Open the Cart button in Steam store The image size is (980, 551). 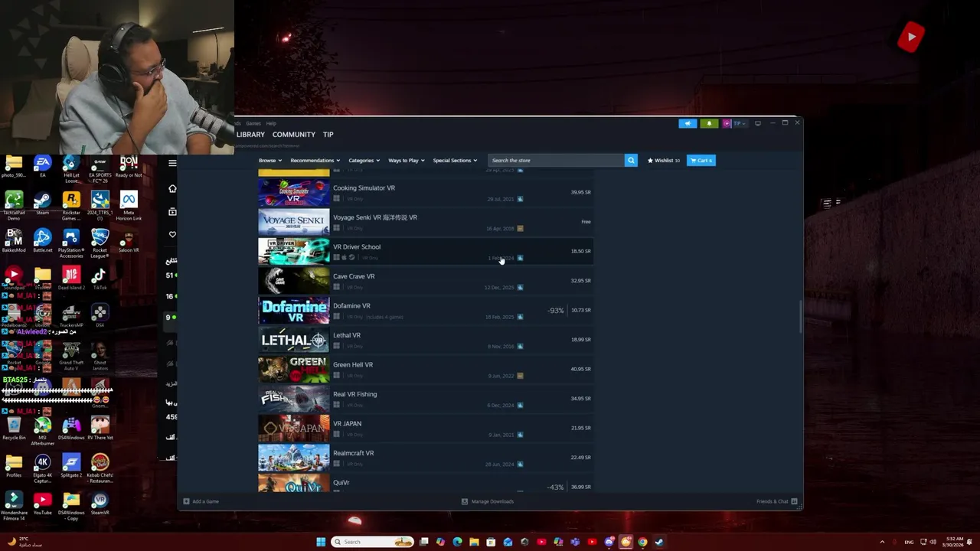(x=701, y=160)
